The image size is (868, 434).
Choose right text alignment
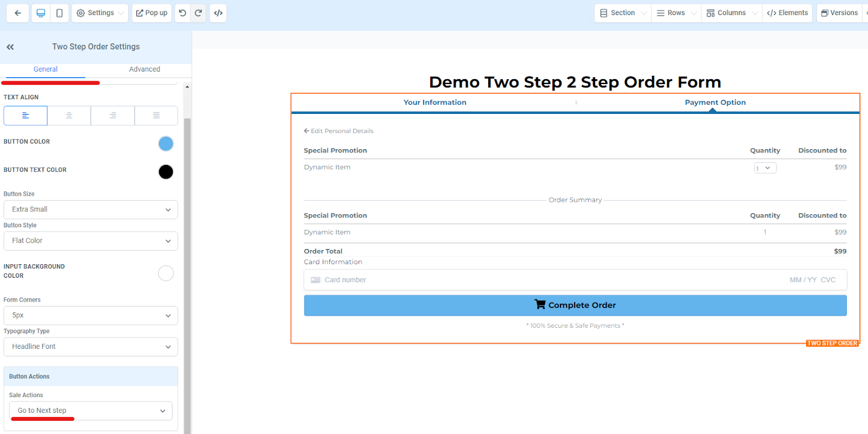[x=112, y=116]
